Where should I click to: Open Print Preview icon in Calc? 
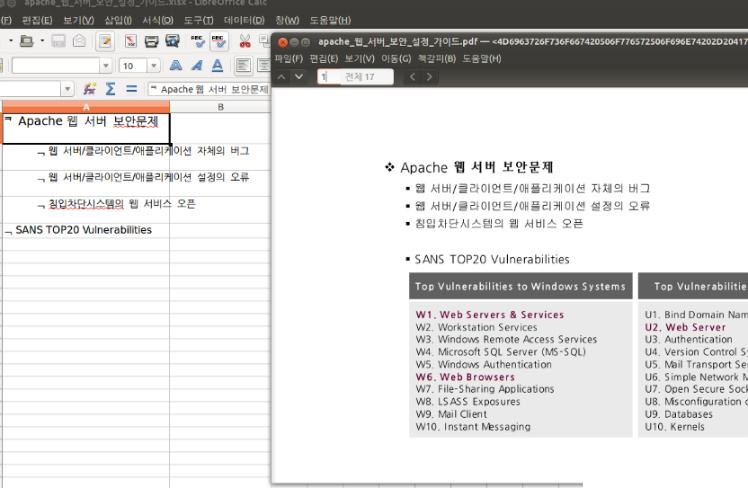coord(172,42)
